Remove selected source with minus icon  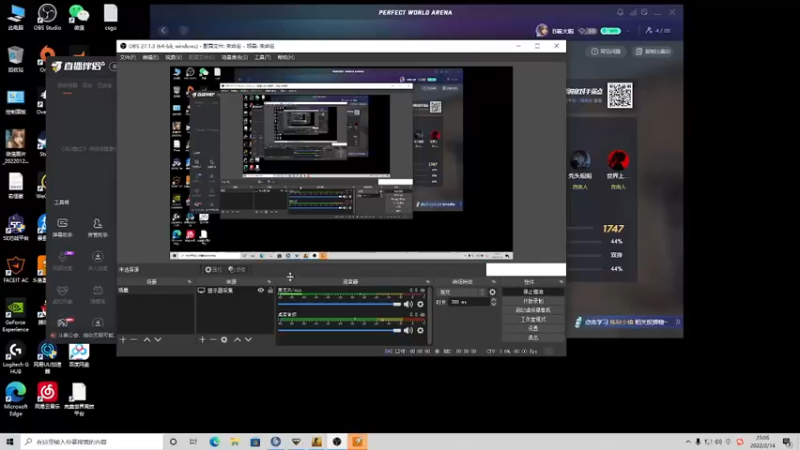click(x=213, y=339)
